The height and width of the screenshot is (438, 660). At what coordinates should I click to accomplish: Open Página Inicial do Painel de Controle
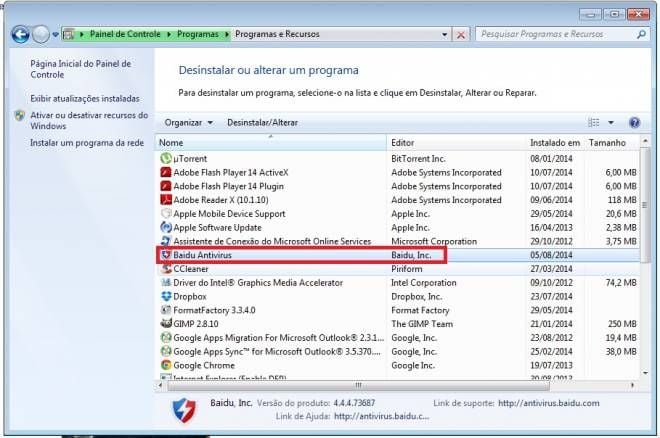pyautogui.click(x=80, y=69)
